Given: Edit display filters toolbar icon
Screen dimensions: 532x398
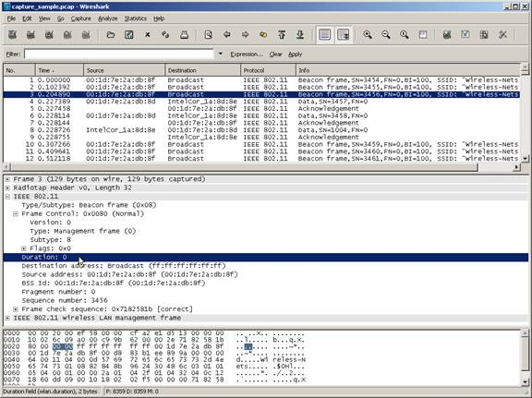Looking at the screenshot, I should [465, 34].
